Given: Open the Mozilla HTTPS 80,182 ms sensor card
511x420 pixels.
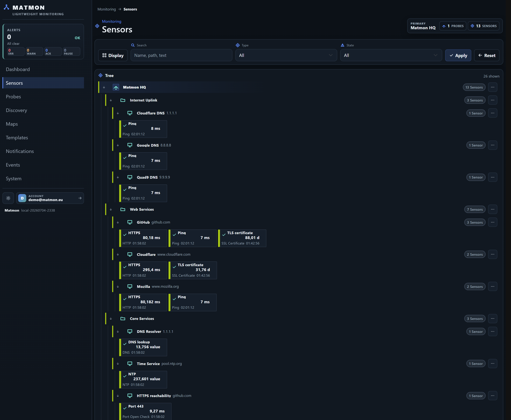Looking at the screenshot, I should coord(143,302).
